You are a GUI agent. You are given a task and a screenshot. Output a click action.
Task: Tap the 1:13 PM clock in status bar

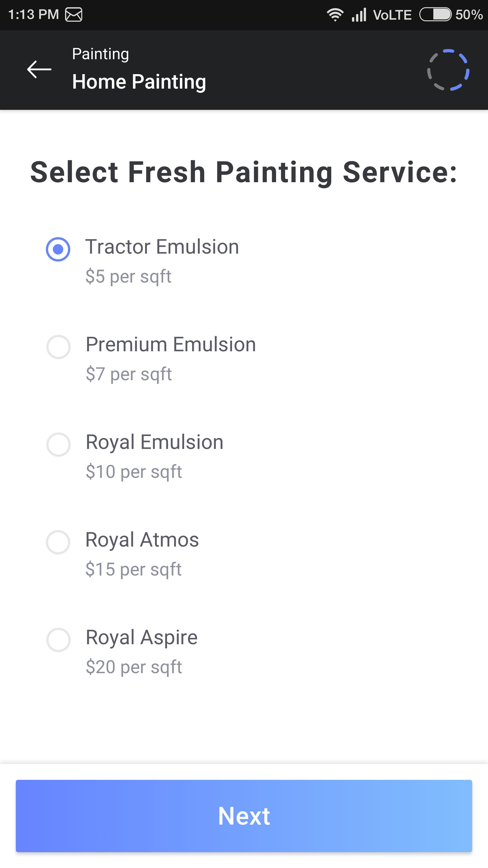33,15
